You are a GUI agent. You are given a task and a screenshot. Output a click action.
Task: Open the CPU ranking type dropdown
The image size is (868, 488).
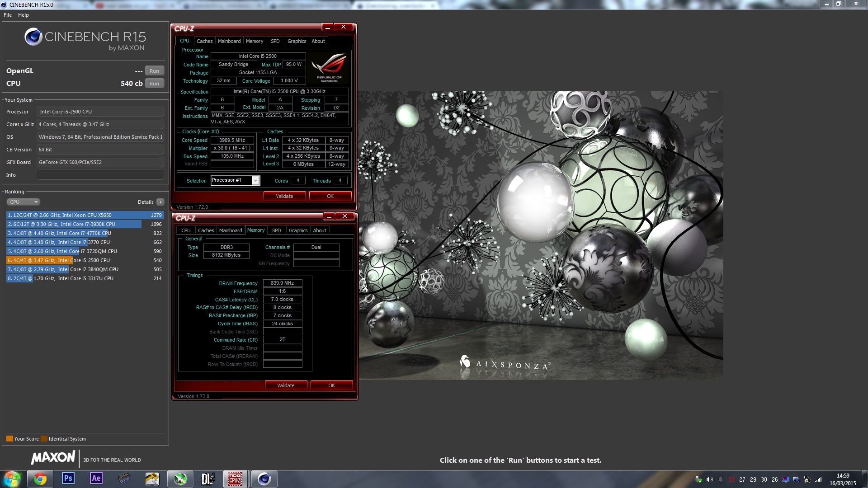click(x=24, y=202)
